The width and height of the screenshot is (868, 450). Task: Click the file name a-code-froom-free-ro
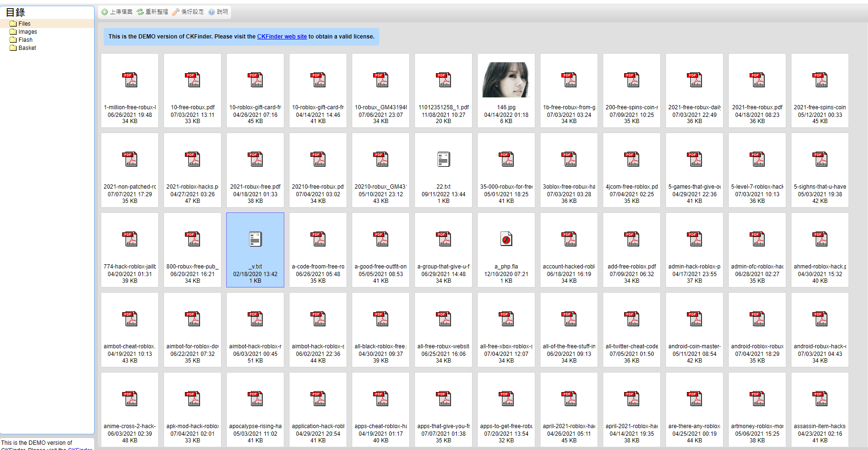pyautogui.click(x=318, y=267)
